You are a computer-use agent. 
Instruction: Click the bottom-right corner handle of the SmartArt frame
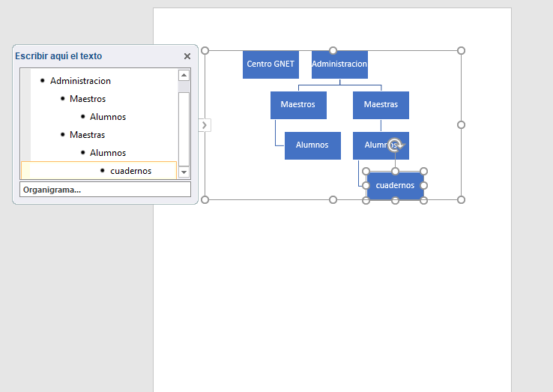tap(461, 199)
